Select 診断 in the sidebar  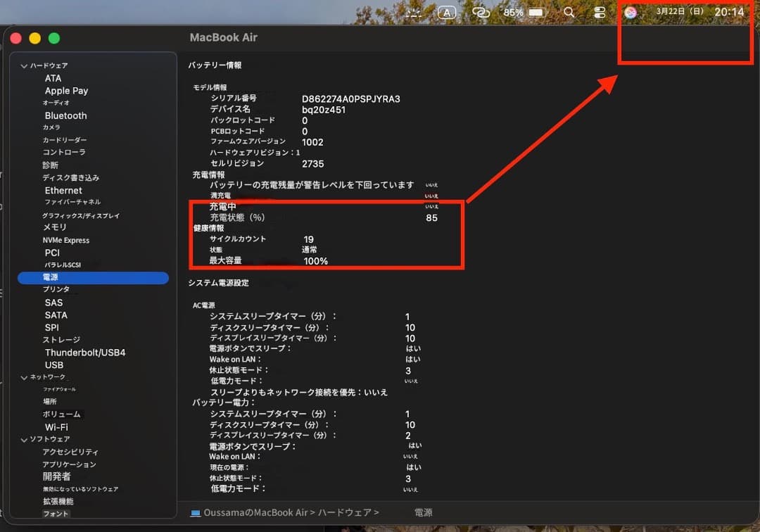[51, 165]
